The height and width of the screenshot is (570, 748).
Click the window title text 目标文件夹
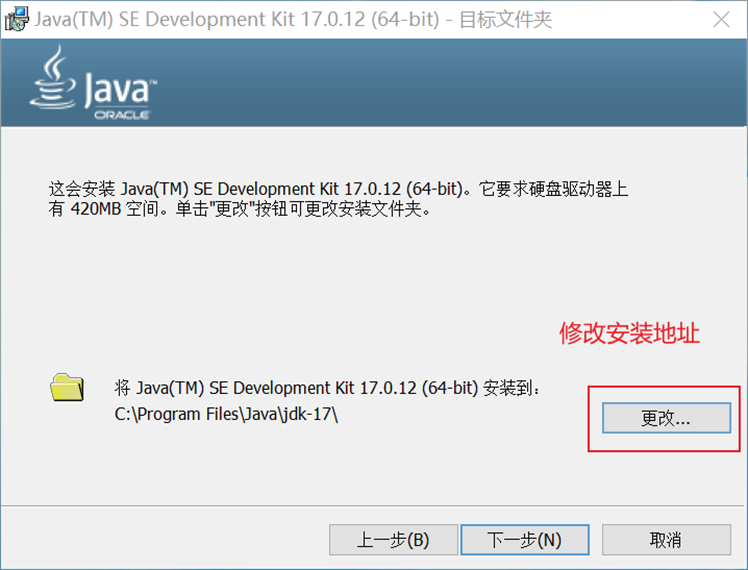coord(506,20)
